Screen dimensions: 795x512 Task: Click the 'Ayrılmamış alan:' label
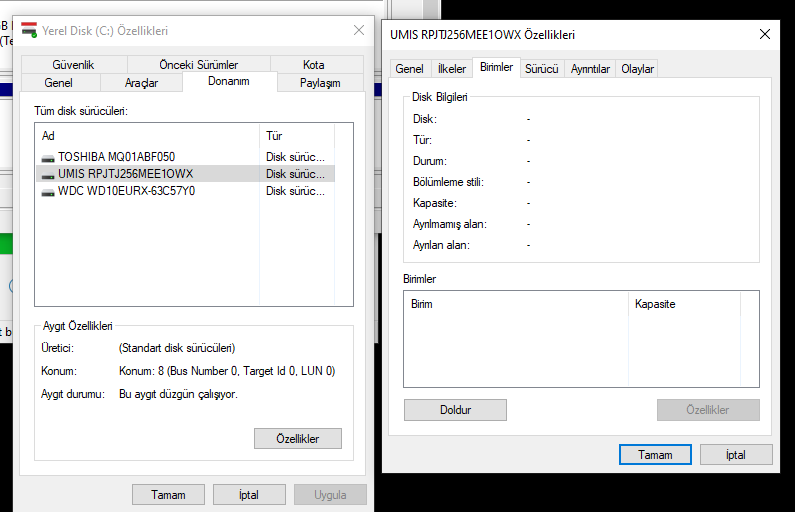click(450, 224)
